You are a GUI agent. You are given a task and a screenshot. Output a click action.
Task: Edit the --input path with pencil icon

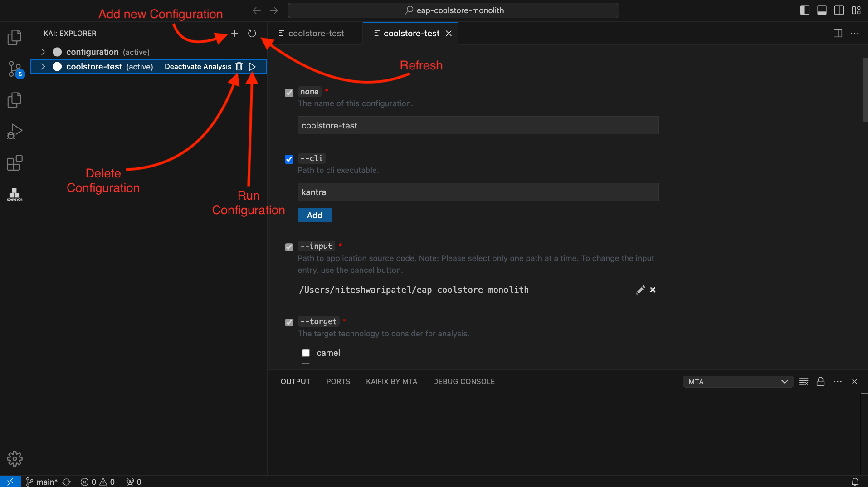click(640, 290)
